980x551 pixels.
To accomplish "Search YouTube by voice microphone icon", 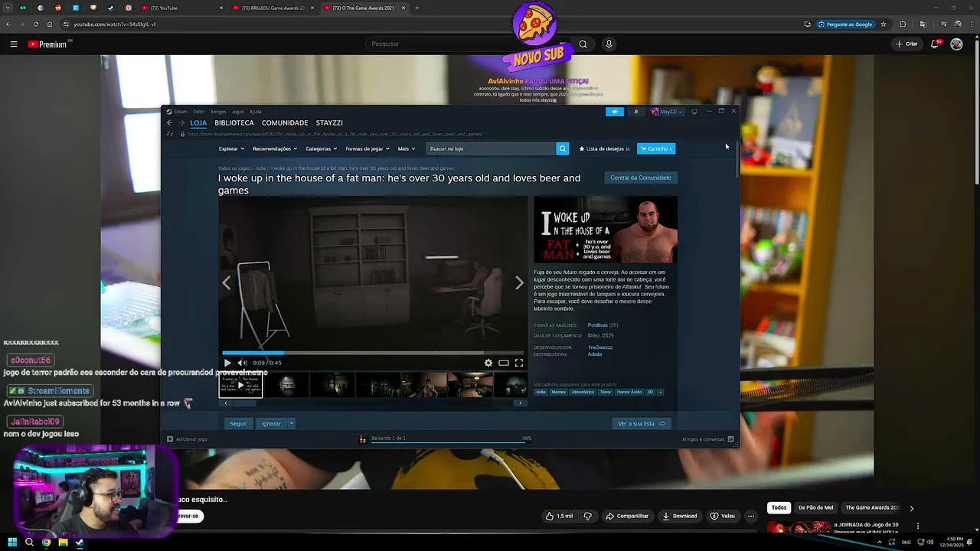I will click(x=609, y=44).
